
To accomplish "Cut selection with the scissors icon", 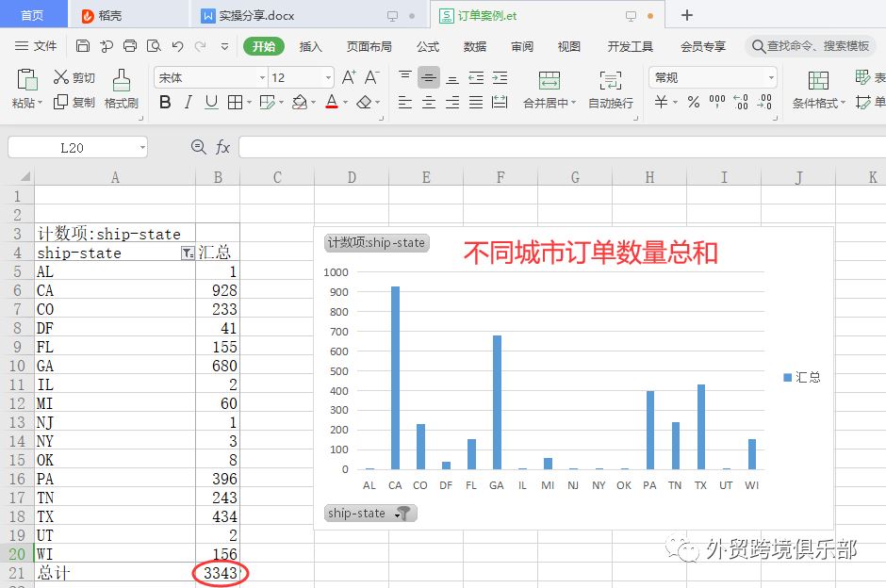I will (x=61, y=77).
